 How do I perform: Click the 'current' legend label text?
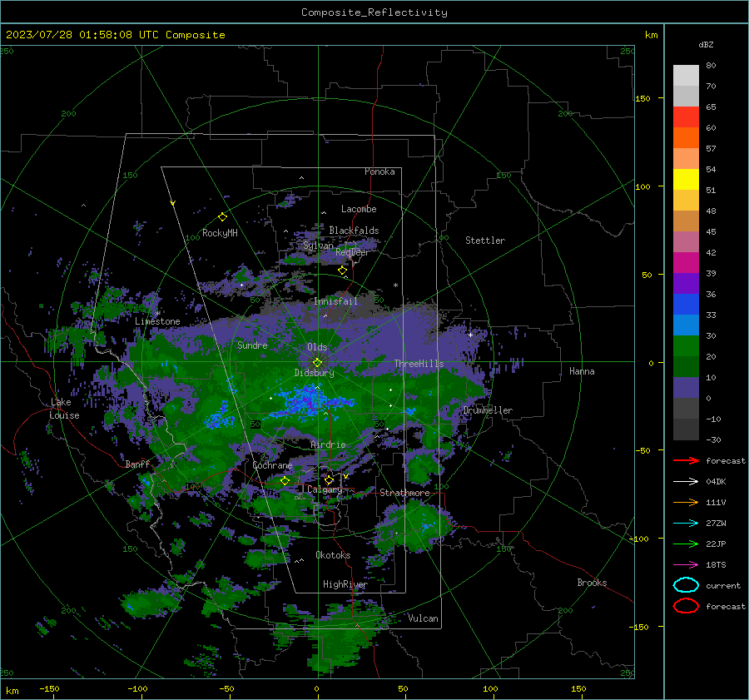click(723, 585)
